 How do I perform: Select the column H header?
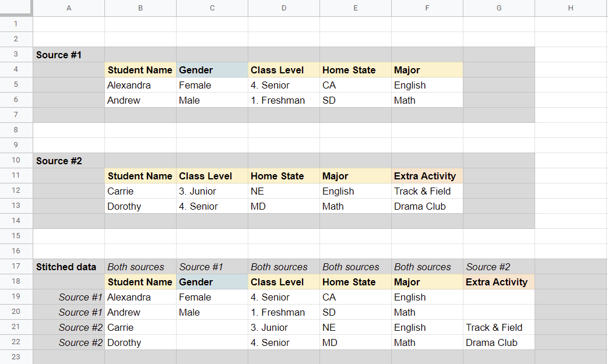tap(571, 8)
